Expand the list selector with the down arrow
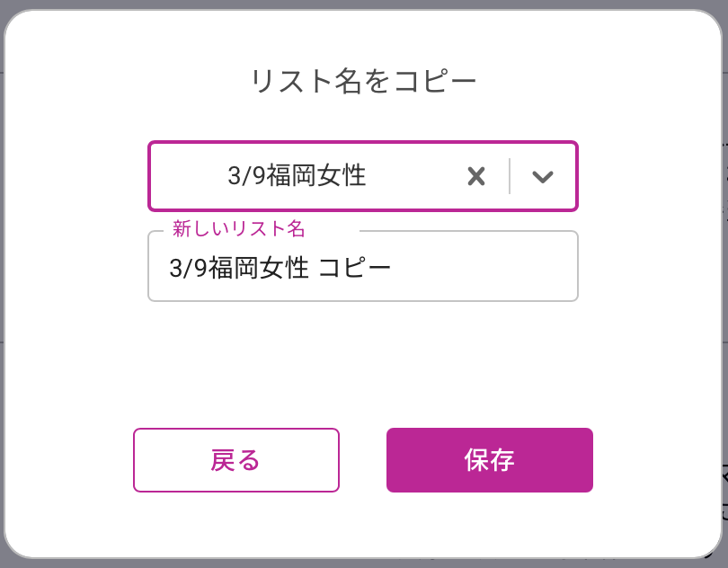 [542, 176]
